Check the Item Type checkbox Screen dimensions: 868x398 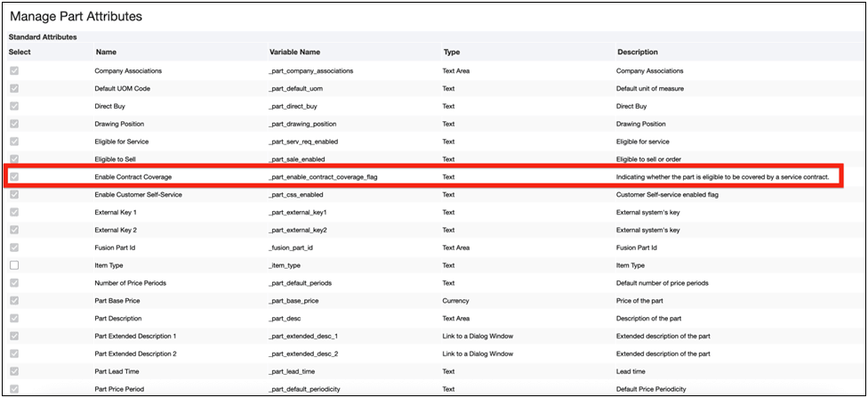[14, 265]
